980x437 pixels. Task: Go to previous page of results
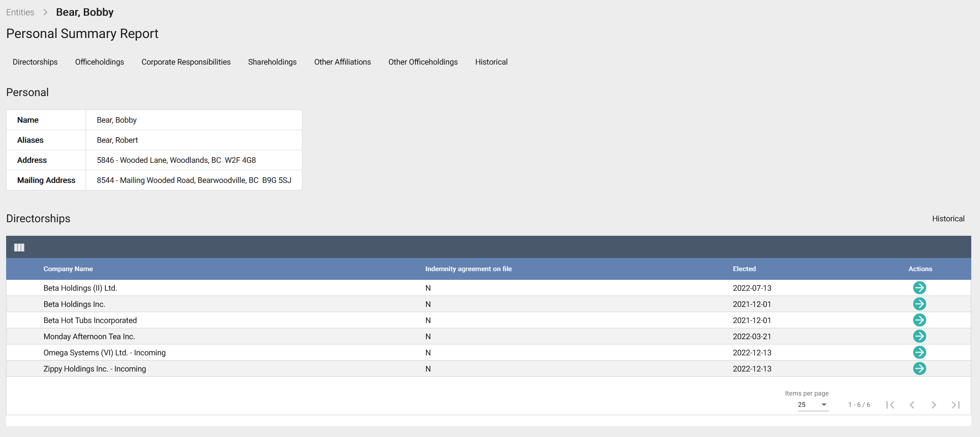click(x=912, y=405)
